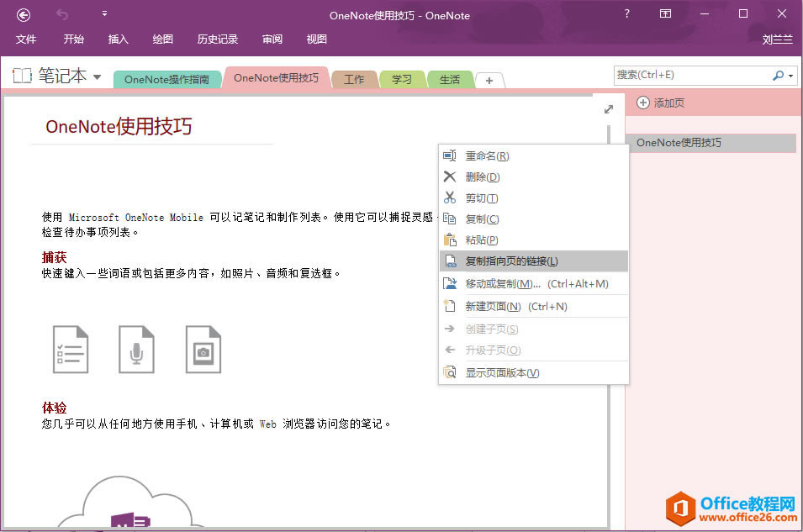This screenshot has height=532, width=803.
Task: Open the search box dropdown arrow
Action: click(x=790, y=76)
